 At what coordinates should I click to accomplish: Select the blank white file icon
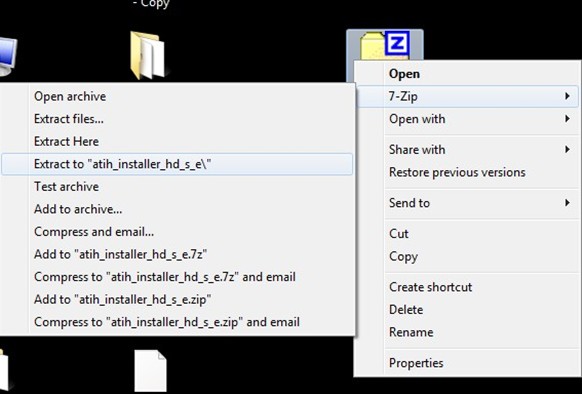[x=150, y=371]
